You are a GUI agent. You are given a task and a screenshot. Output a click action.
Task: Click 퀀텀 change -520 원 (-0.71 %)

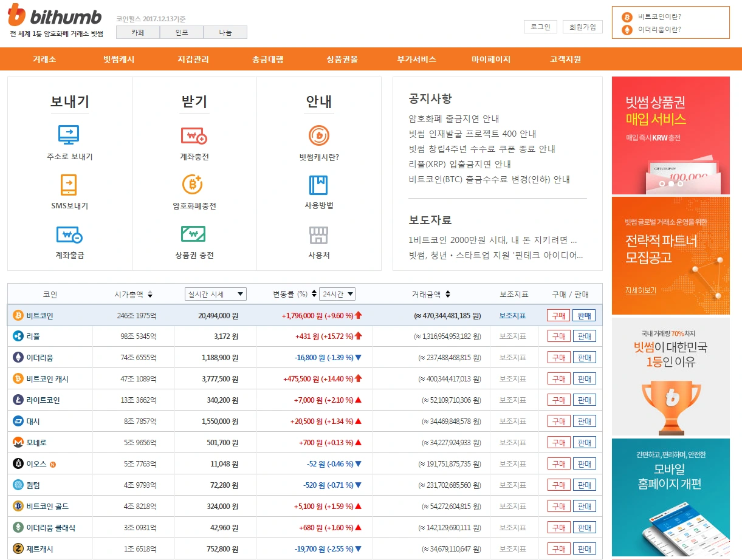(x=332, y=485)
